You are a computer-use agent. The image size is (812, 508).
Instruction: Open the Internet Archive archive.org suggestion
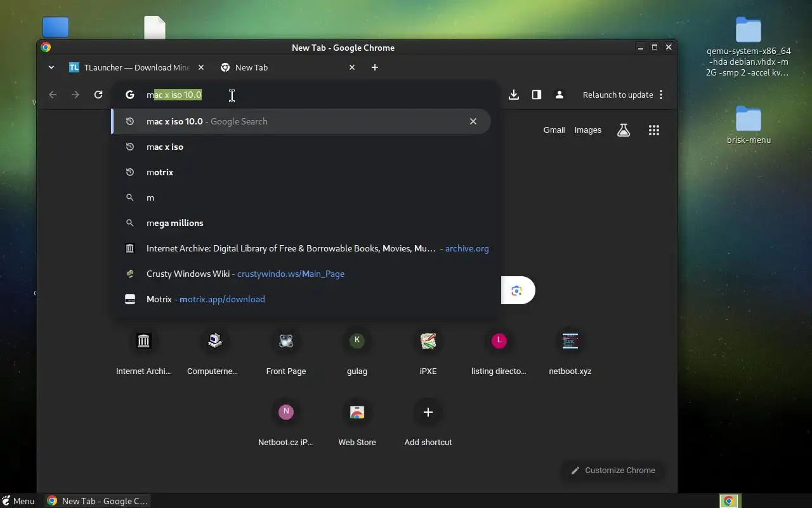pos(301,248)
